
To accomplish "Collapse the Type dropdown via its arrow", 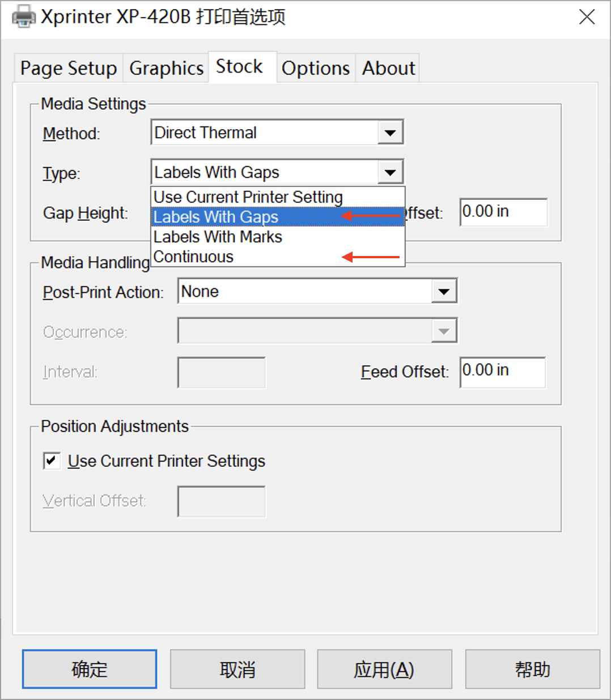I will point(390,172).
